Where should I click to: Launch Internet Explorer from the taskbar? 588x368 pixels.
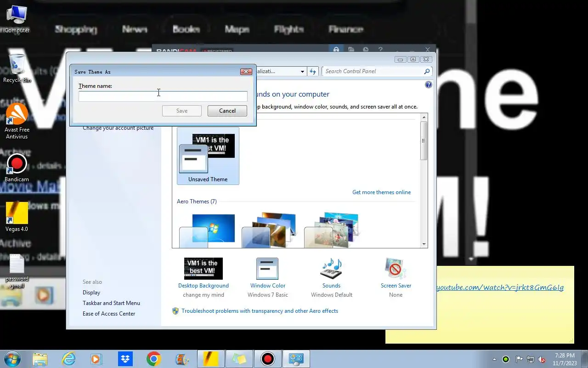69,359
